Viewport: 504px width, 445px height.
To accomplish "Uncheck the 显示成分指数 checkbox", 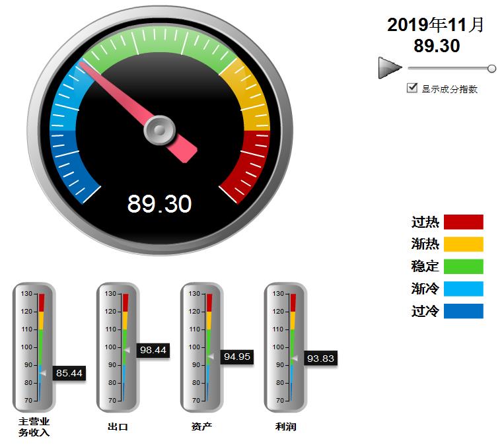I will click(x=412, y=88).
